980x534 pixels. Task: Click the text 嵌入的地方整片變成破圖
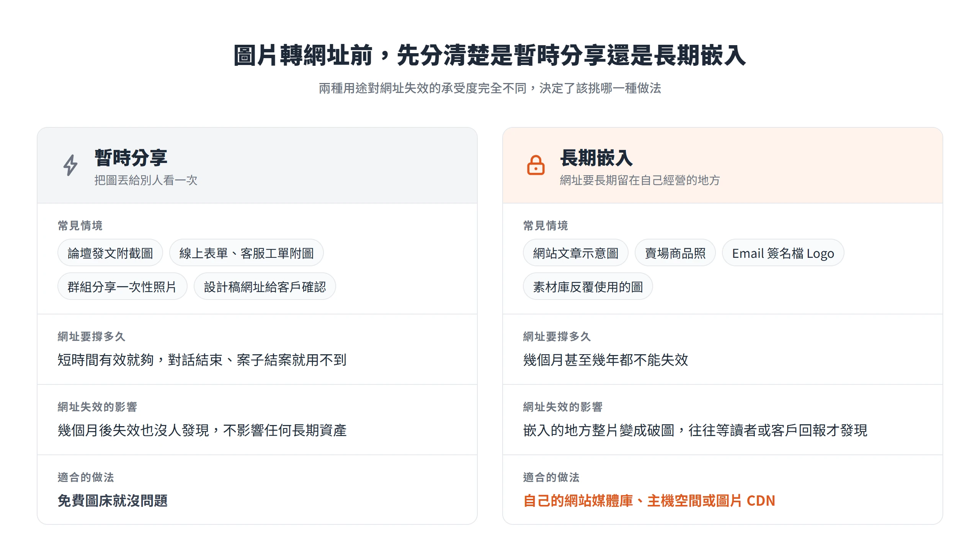coord(599,430)
